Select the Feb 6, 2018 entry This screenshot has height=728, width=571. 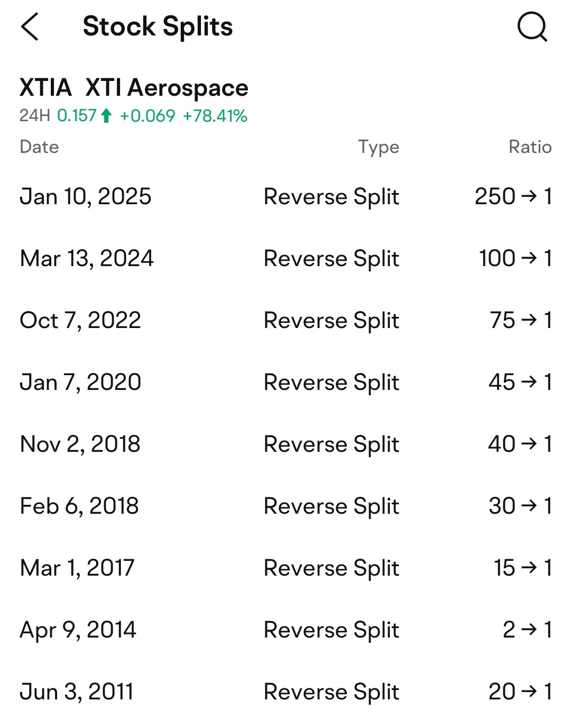click(x=79, y=506)
